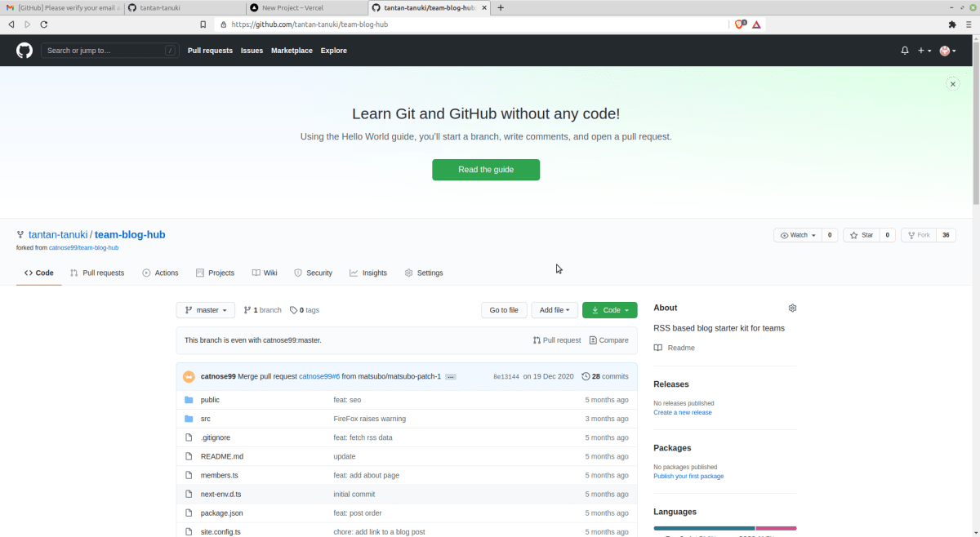The width and height of the screenshot is (980, 537).
Task: Open the Watch dropdown
Action: (x=798, y=235)
